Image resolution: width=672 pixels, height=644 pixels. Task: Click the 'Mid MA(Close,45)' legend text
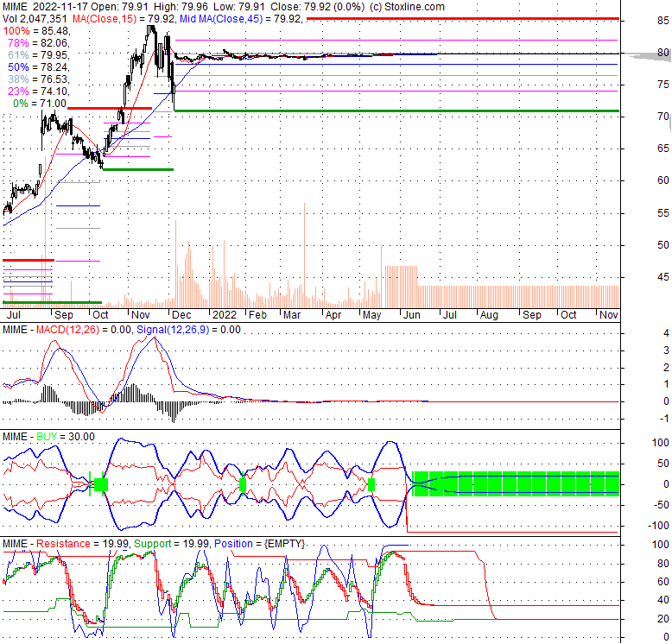tap(221, 19)
